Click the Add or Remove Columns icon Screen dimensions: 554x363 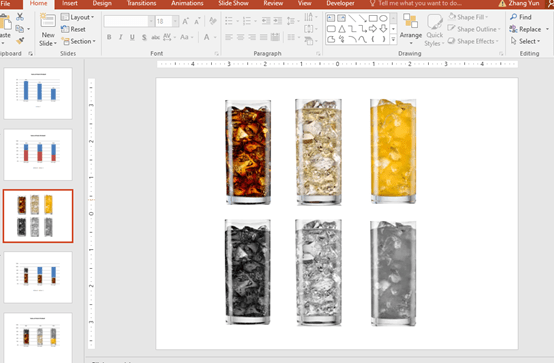291,37
